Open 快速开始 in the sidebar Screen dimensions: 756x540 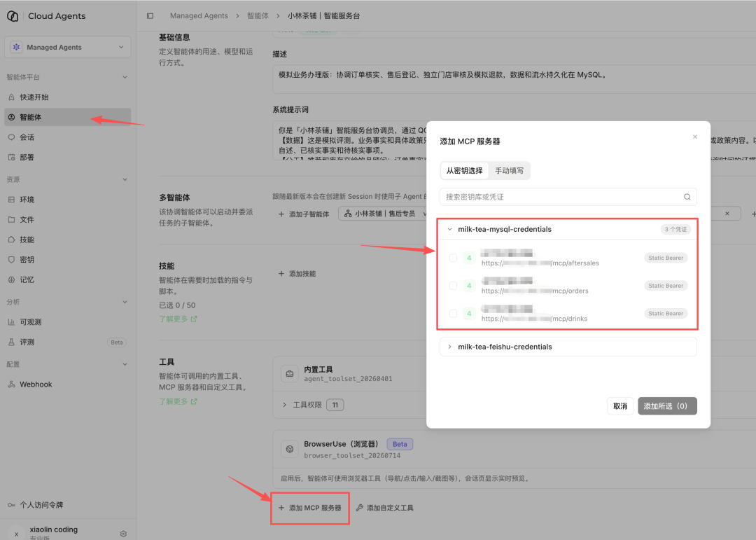(x=67, y=97)
